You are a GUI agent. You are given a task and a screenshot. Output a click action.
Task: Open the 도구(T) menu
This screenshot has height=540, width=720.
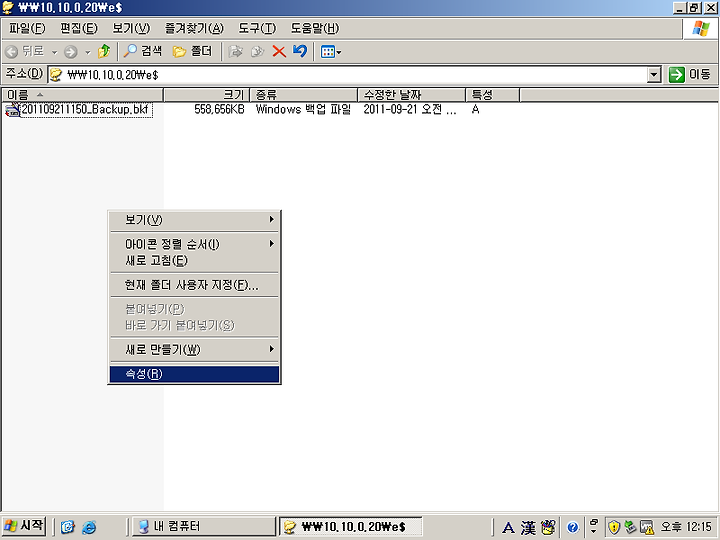257,28
